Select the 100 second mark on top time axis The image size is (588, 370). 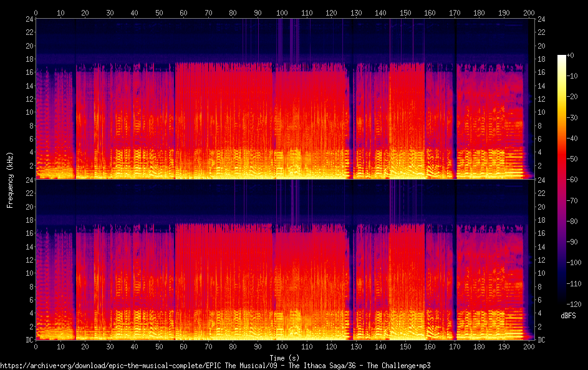[282, 12]
